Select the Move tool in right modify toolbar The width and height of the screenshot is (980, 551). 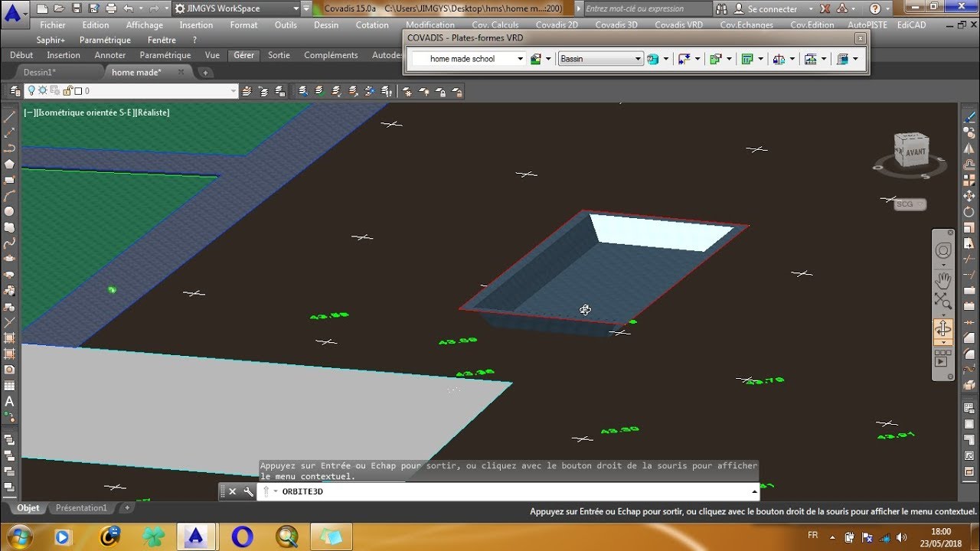969,195
